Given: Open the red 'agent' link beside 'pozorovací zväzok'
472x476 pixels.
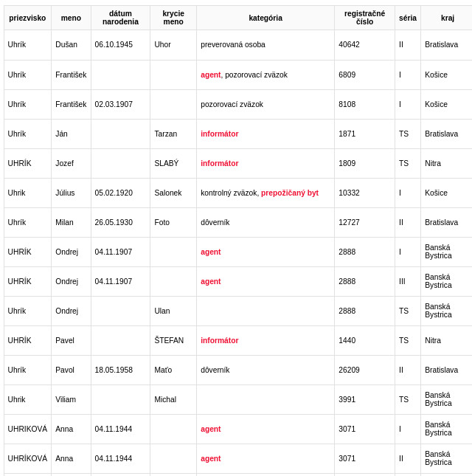Looking at the screenshot, I should [210, 75].
